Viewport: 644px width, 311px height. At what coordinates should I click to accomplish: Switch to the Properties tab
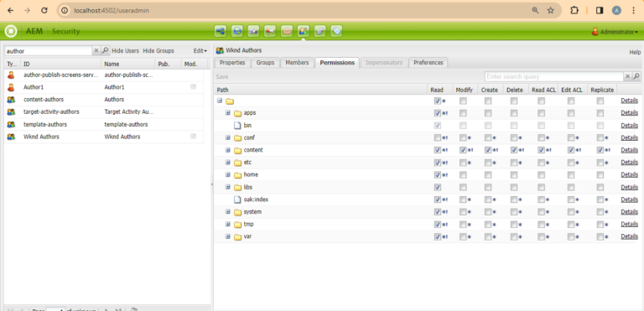click(x=232, y=63)
